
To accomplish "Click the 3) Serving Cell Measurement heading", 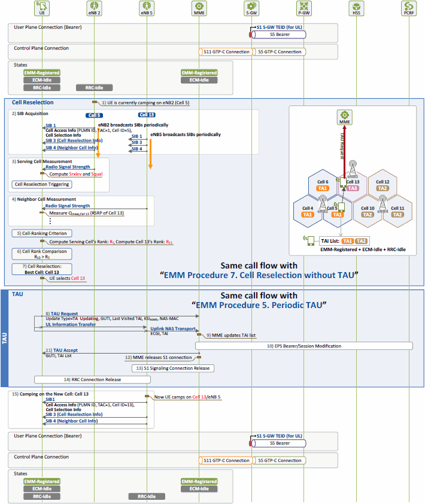I will tap(42, 161).
